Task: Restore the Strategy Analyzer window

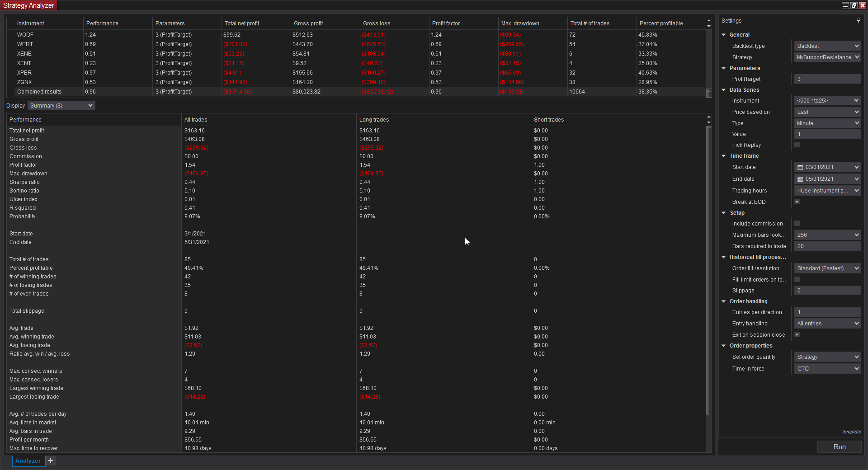Action: (x=854, y=5)
